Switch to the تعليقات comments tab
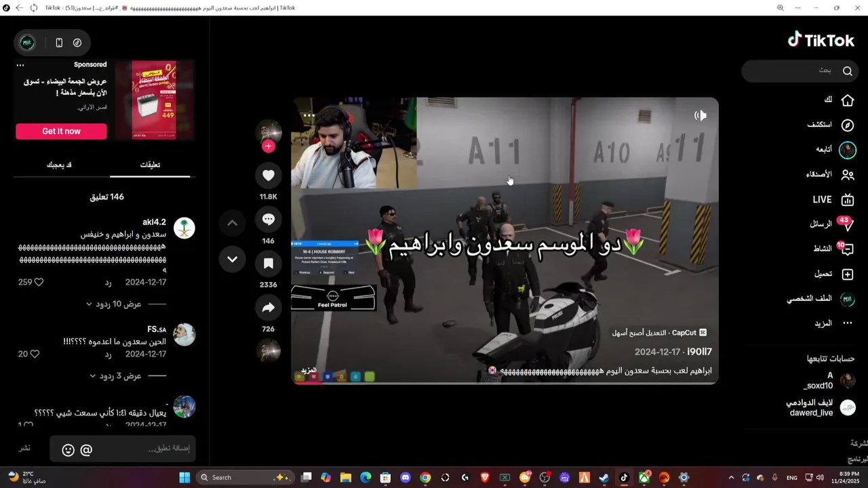The height and width of the screenshot is (488, 868). tap(150, 165)
